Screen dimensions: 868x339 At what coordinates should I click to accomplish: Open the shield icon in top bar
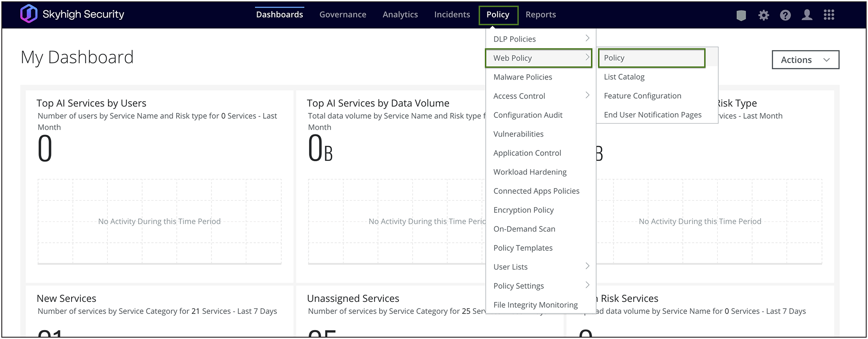pos(741,16)
